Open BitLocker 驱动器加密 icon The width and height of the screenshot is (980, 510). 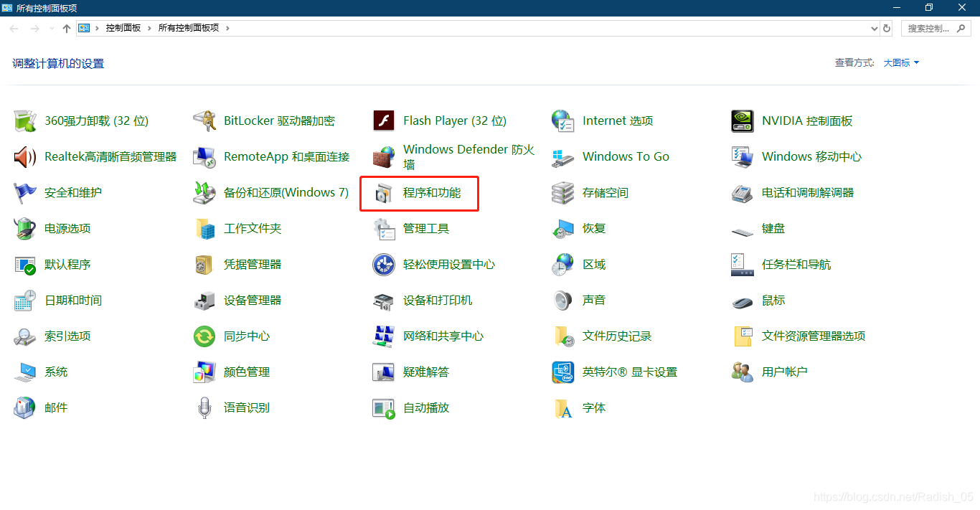[204, 121]
